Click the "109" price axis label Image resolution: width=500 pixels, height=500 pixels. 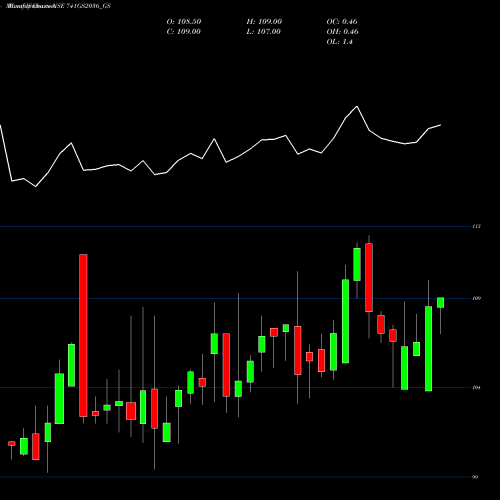pos(476,298)
